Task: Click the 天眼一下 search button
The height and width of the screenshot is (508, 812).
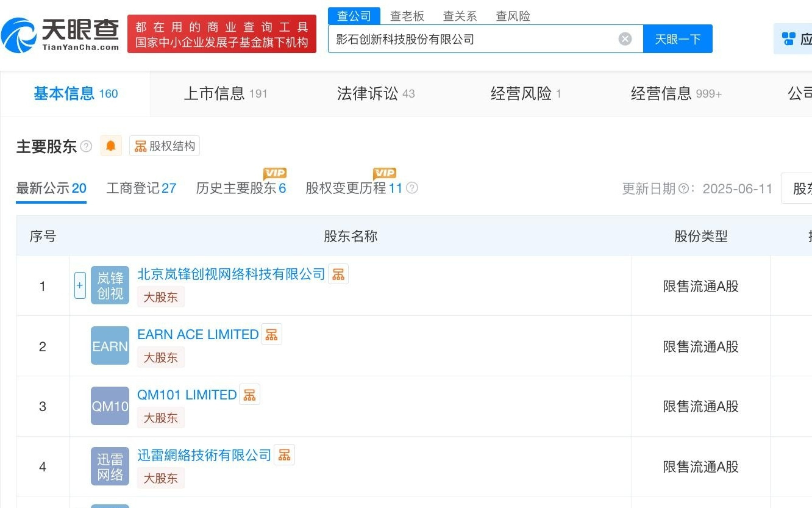Action: point(678,38)
